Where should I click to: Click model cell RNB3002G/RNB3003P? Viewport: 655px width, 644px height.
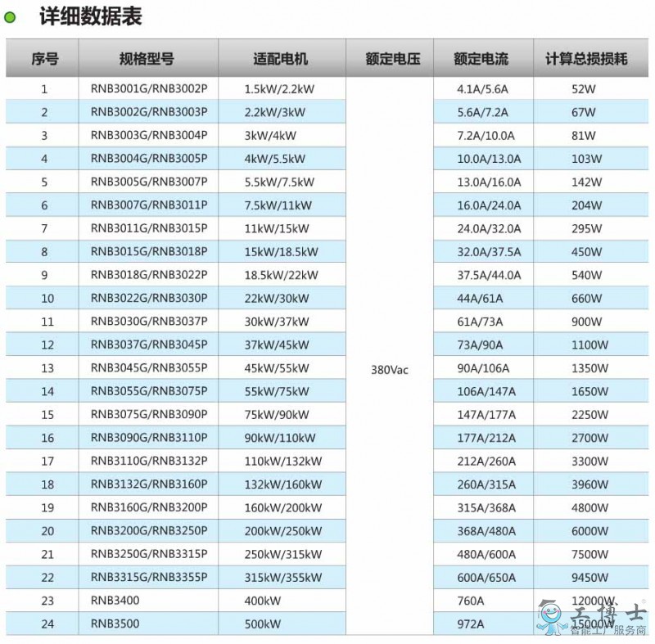[149, 112]
